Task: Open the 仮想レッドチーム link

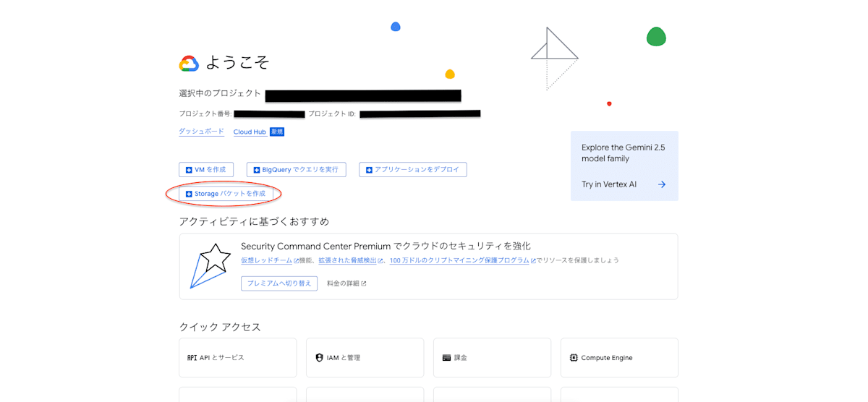Action: (266, 260)
